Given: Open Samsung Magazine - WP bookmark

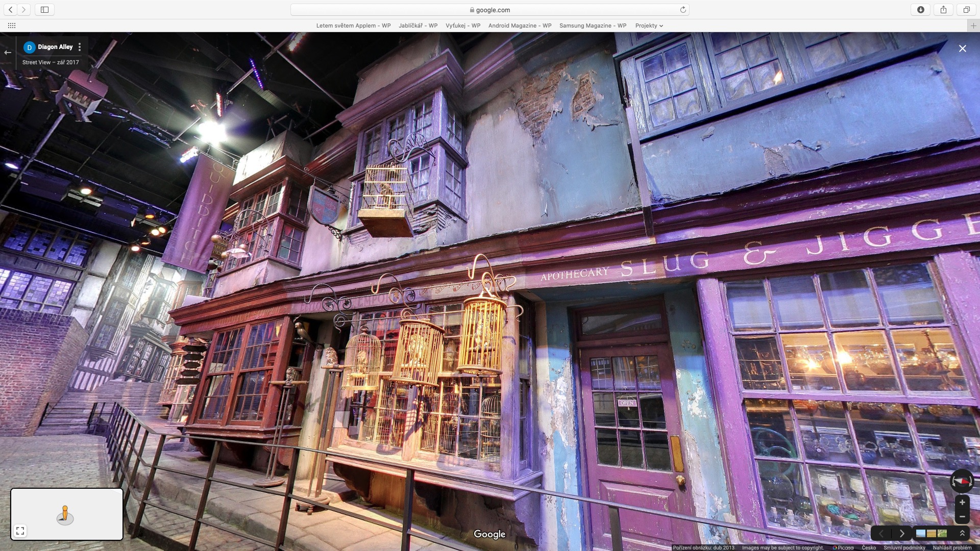Looking at the screenshot, I should [x=593, y=26].
